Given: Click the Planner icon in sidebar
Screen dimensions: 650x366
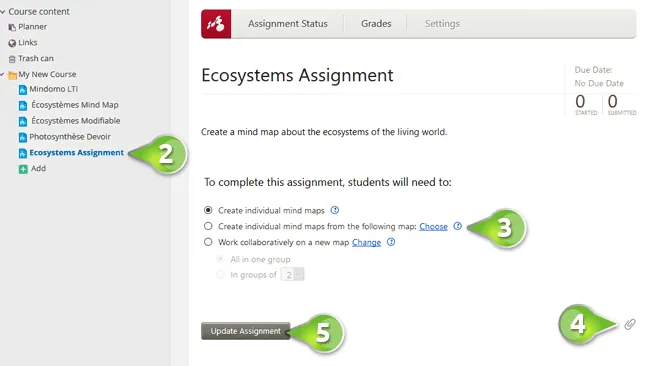Looking at the screenshot, I should 12,27.
